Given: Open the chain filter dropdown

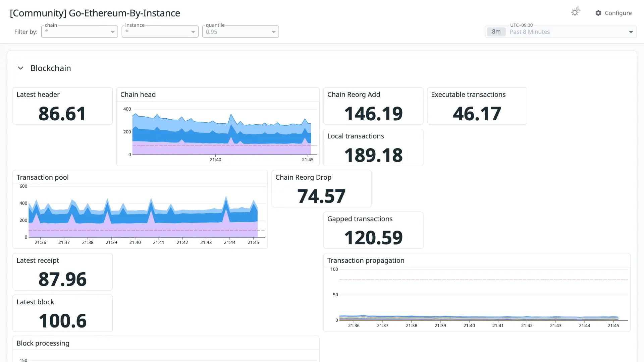Looking at the screenshot, I should click(79, 32).
